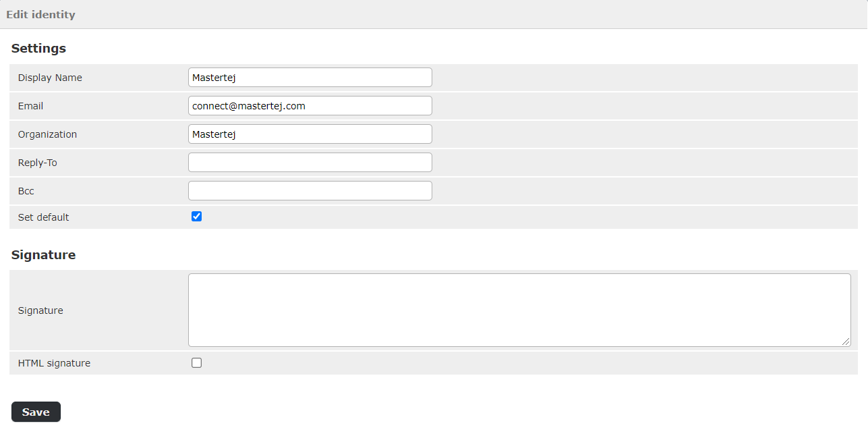Focus the Email address input

310,106
